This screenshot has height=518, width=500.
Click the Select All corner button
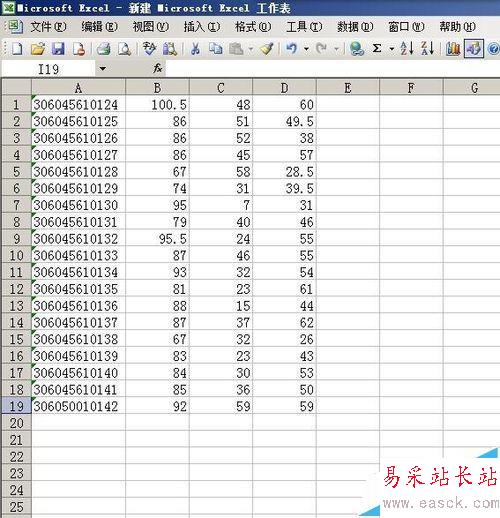(17, 87)
